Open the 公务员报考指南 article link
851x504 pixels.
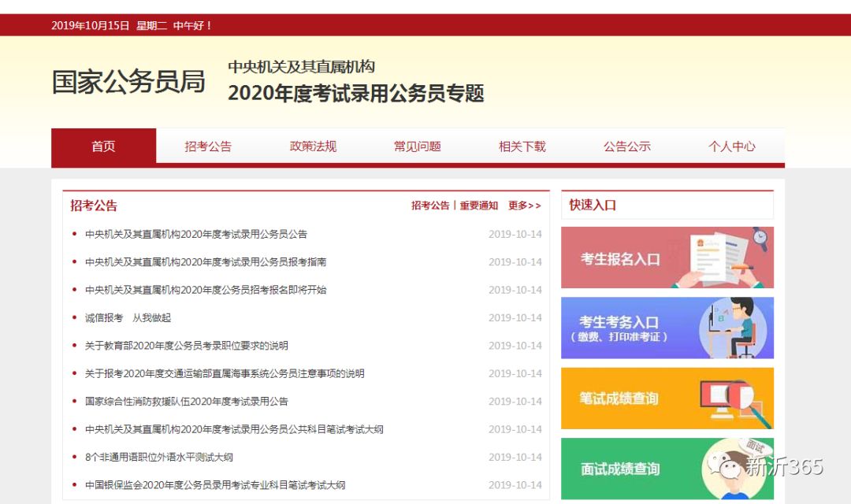(x=206, y=262)
